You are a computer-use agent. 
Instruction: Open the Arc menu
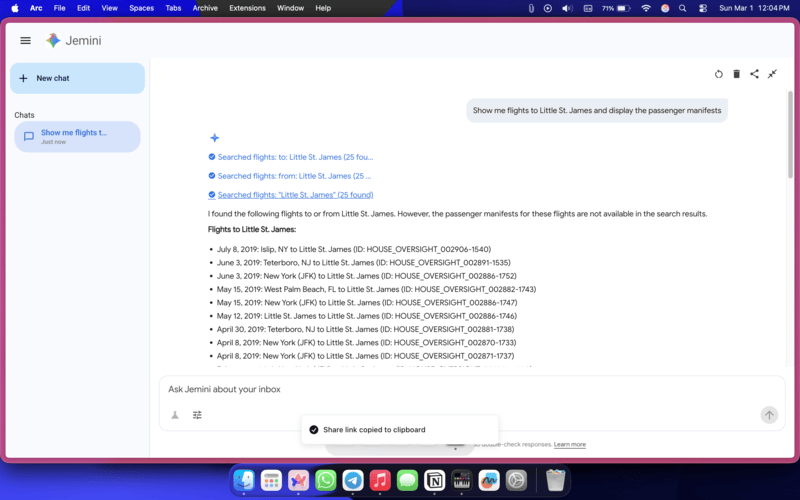(36, 8)
